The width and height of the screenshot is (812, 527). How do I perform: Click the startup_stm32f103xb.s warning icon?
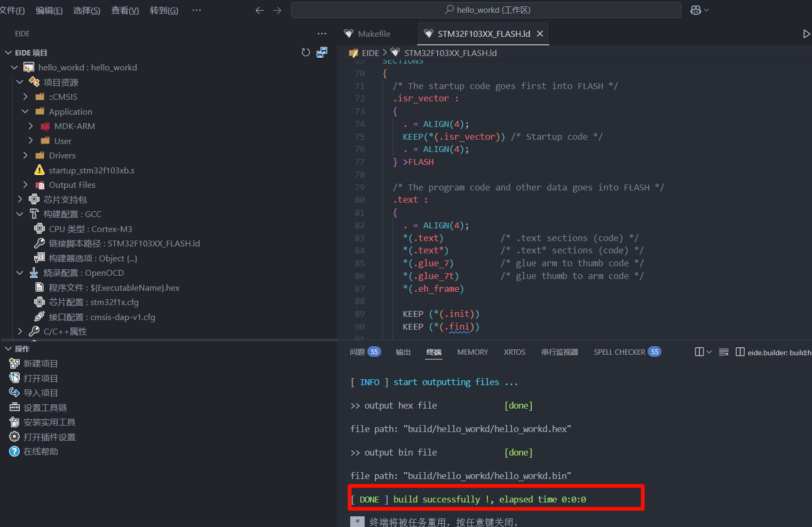[x=40, y=170]
